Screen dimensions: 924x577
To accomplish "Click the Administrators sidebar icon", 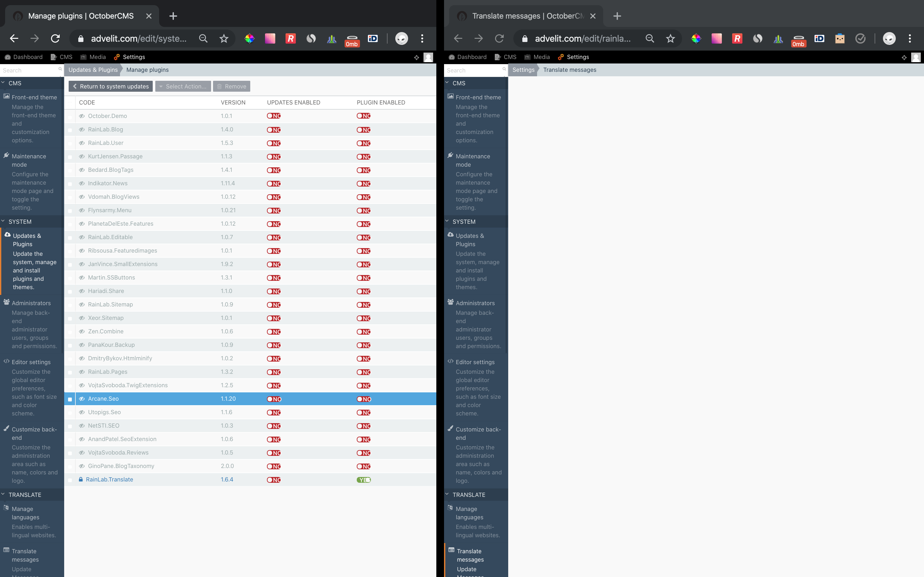I will point(6,302).
